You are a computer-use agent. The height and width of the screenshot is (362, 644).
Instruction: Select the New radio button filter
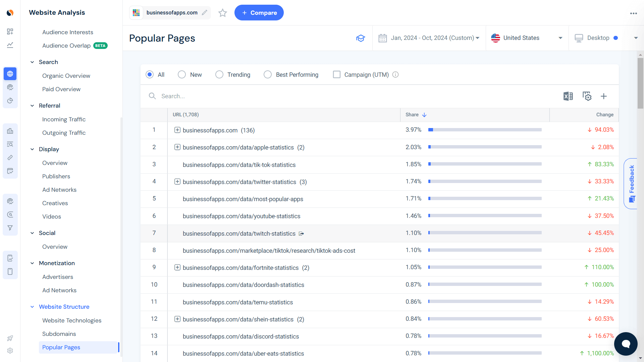pyautogui.click(x=181, y=74)
